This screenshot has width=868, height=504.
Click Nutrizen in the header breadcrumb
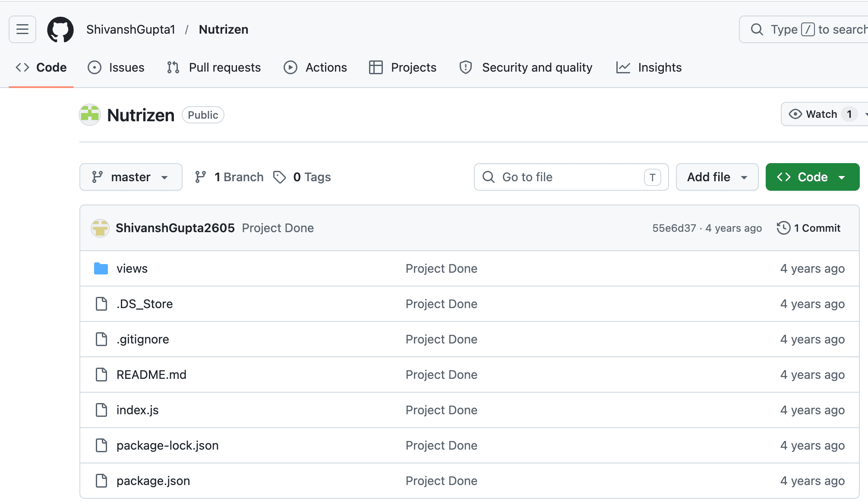point(224,29)
